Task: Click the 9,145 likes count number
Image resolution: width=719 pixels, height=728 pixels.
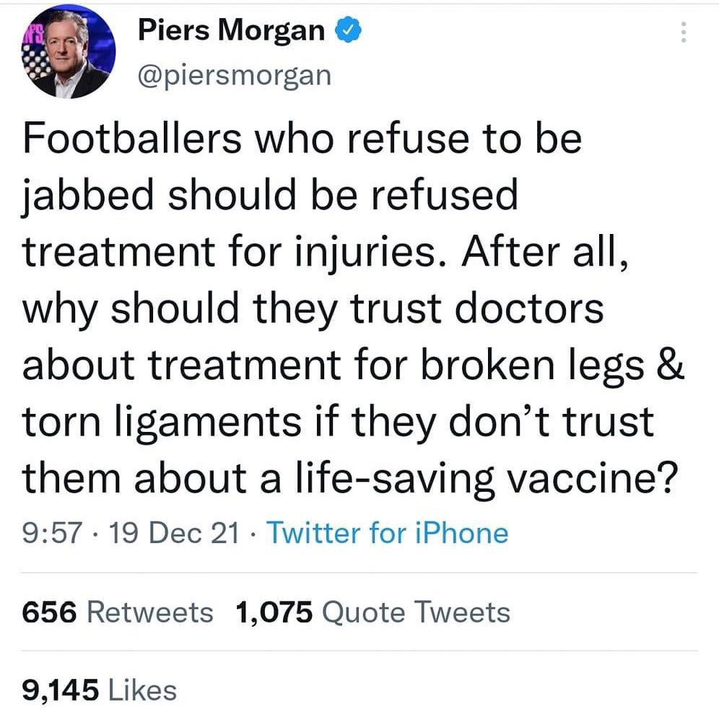Action: click(60, 690)
